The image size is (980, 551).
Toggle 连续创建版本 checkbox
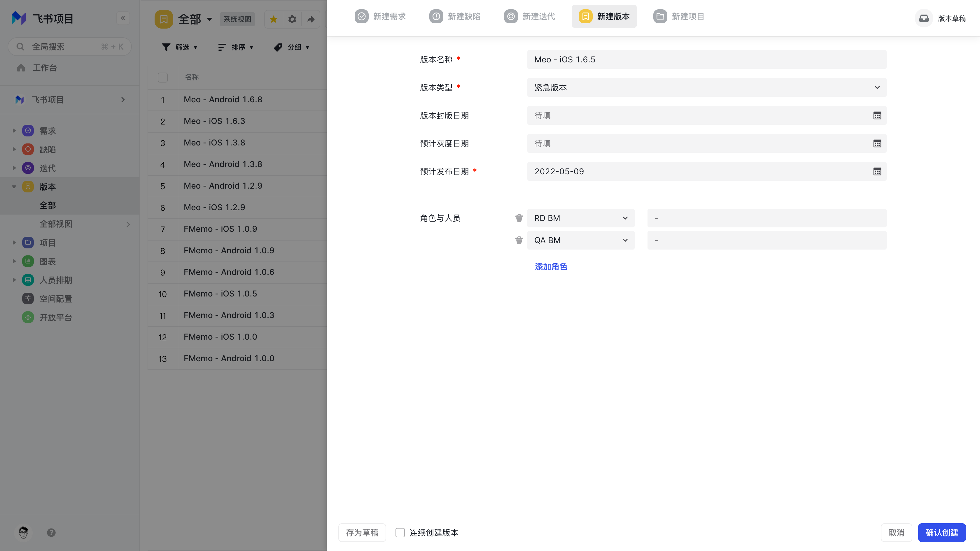tap(400, 532)
